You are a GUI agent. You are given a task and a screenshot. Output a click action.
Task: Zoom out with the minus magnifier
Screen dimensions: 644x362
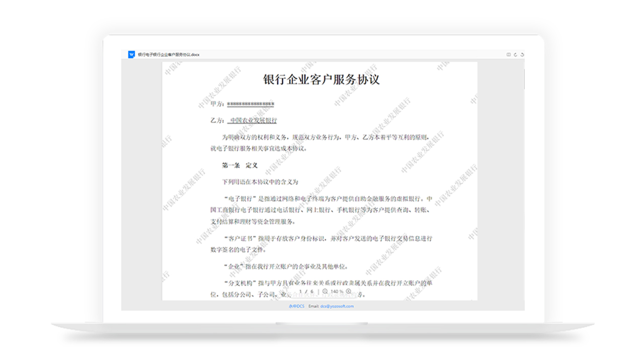[x=325, y=291]
